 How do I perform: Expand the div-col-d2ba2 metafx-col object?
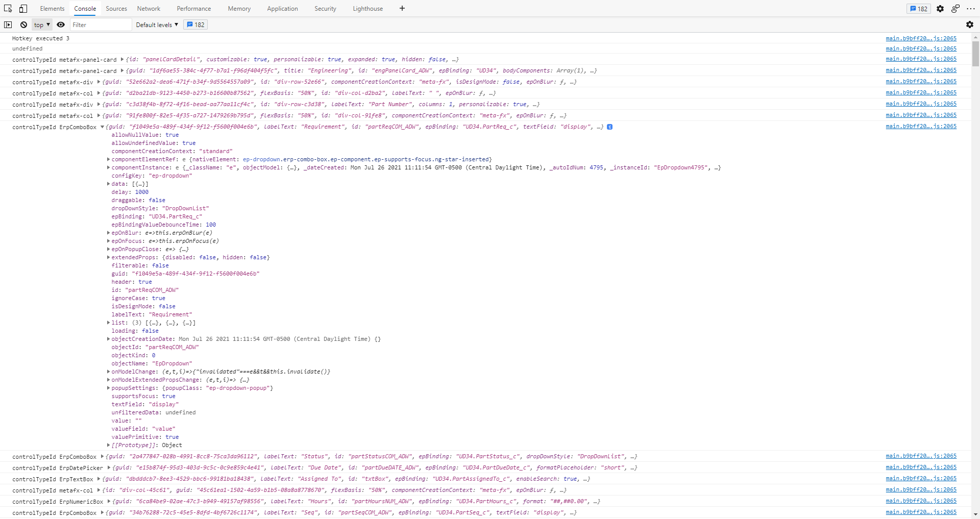pos(99,93)
